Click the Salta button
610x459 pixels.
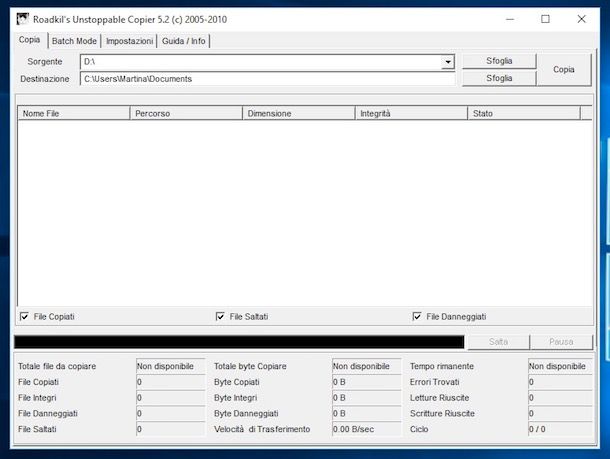pyautogui.click(x=498, y=342)
